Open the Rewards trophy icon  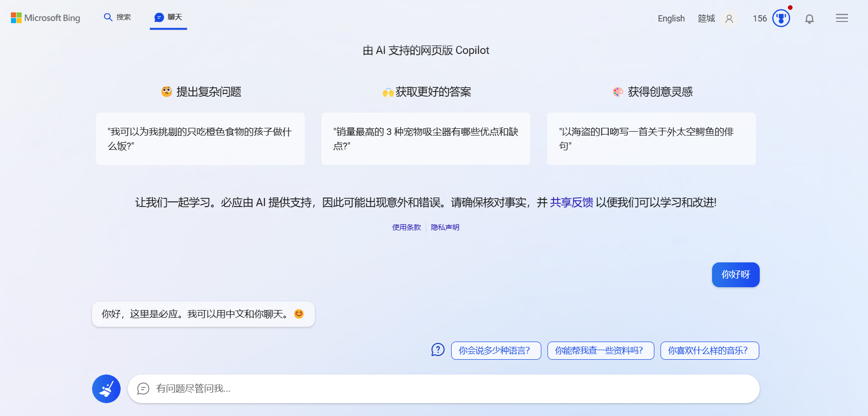tap(781, 18)
